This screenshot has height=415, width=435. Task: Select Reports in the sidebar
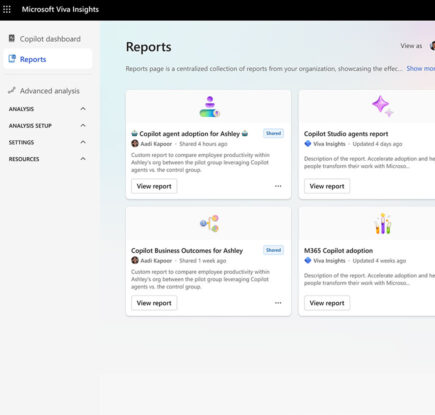[48, 59]
